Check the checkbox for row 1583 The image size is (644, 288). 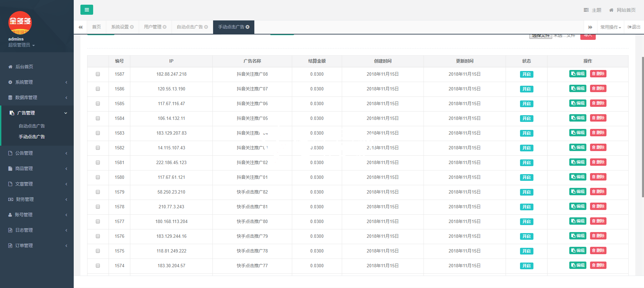98,133
